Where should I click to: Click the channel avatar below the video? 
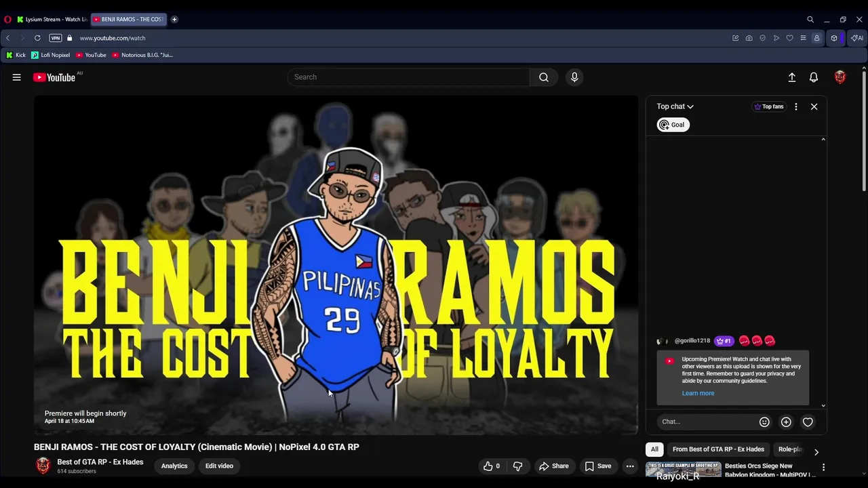point(43,466)
